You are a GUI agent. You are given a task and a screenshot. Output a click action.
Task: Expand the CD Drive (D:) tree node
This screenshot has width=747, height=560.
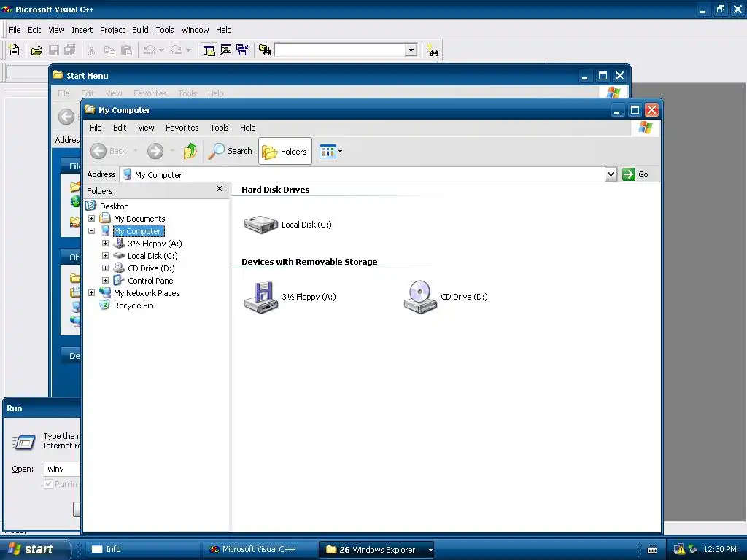coord(105,268)
